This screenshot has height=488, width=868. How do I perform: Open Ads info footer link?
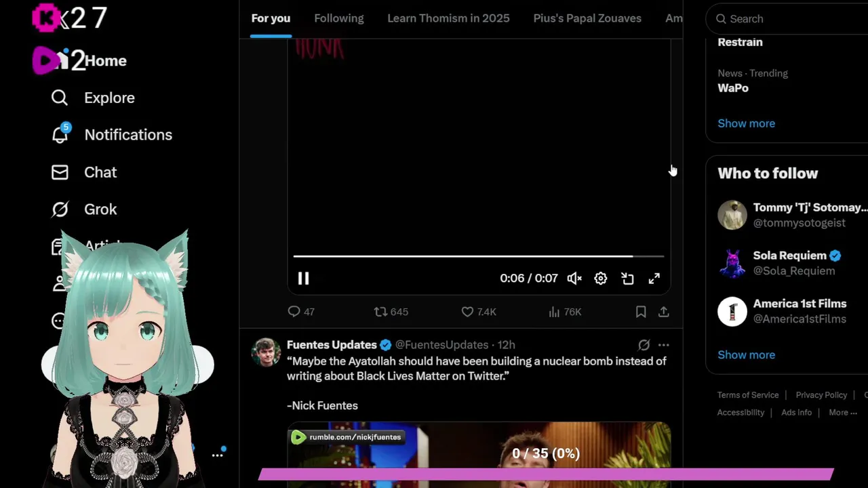coord(796,413)
